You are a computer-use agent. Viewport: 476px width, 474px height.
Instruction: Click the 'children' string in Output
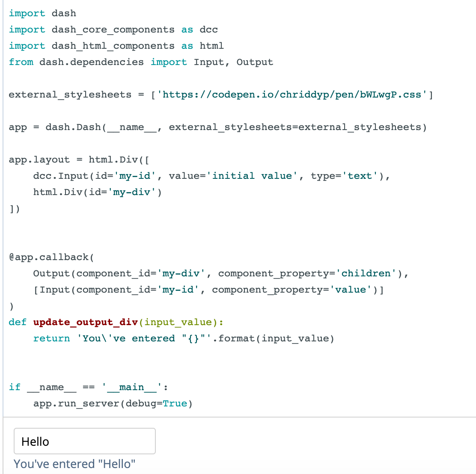pos(366,274)
